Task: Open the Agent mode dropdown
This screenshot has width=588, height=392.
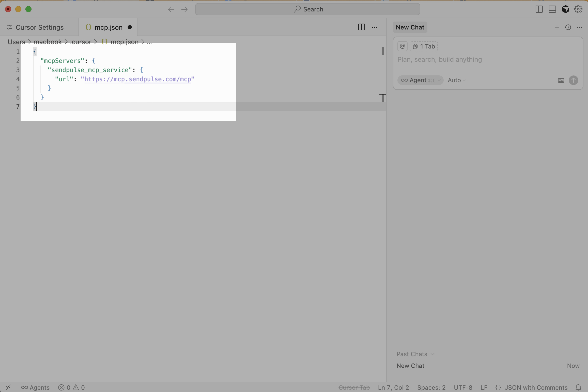Action: [x=420, y=80]
